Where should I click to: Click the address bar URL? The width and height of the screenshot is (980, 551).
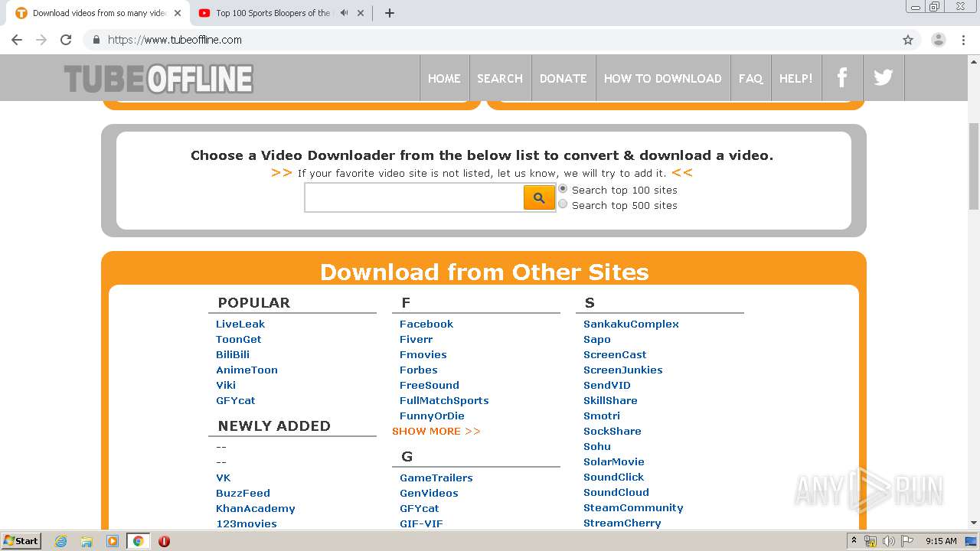(x=175, y=40)
